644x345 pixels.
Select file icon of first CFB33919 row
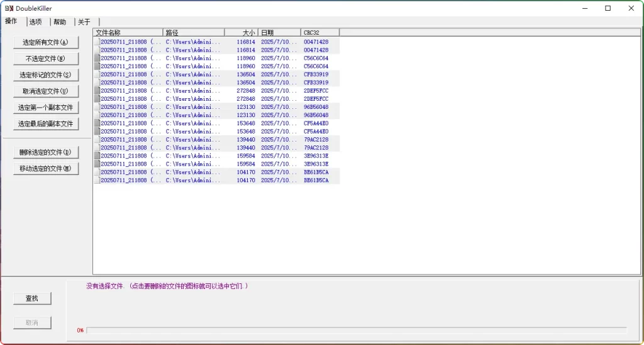click(97, 74)
